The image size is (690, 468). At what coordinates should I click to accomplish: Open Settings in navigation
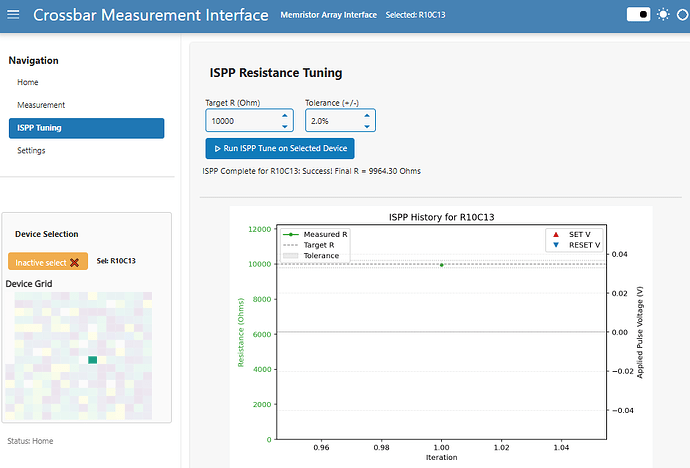pyautogui.click(x=31, y=150)
